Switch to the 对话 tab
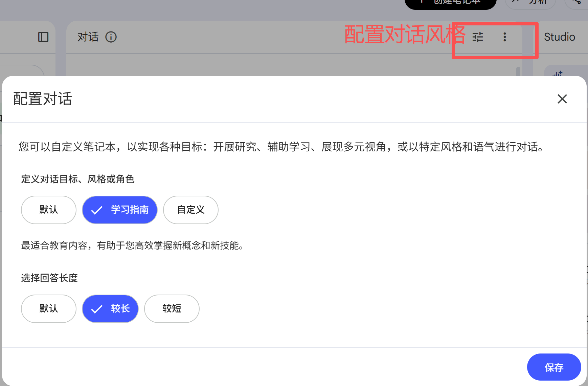Image resolution: width=588 pixels, height=386 pixels. 88,37
